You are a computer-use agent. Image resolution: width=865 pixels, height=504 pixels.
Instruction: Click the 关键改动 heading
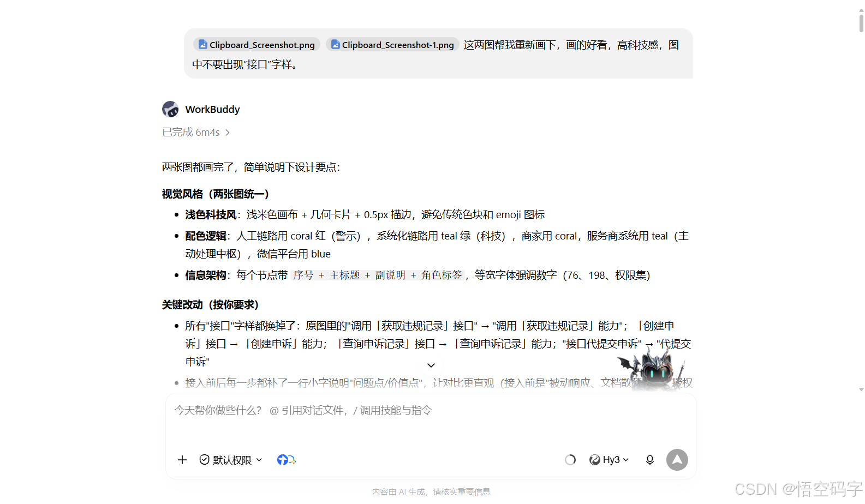[x=210, y=305]
